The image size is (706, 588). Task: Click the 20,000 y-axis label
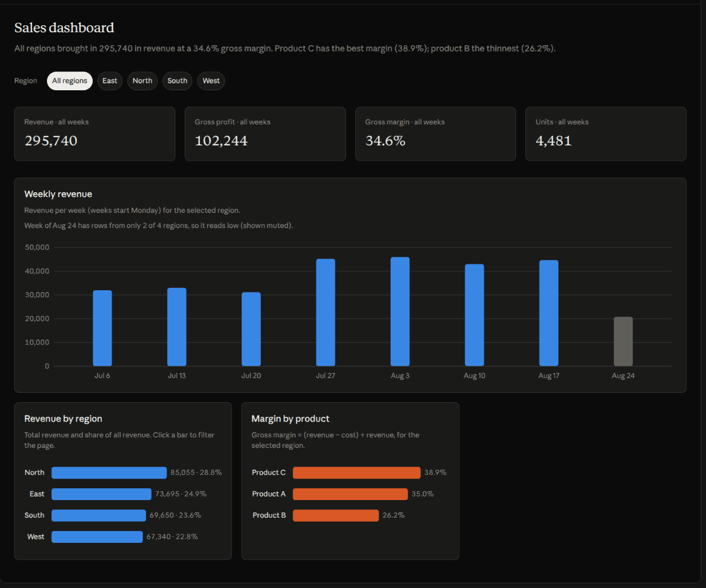coord(37,319)
